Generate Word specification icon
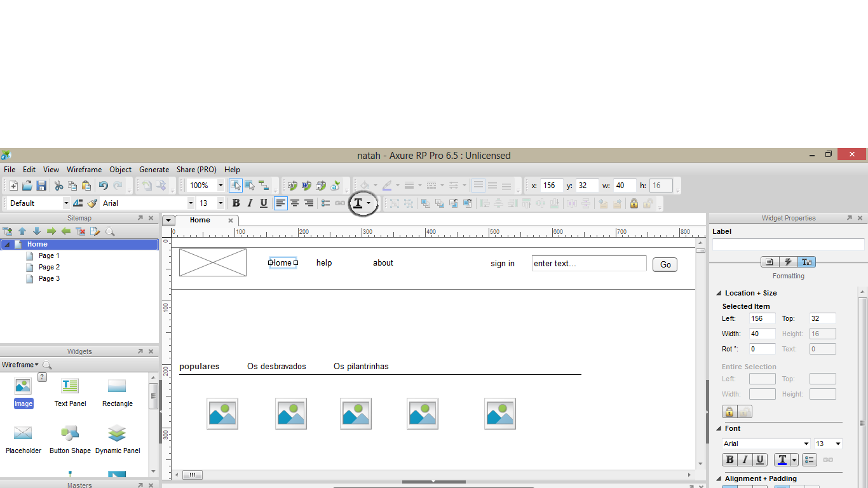This screenshot has width=868, height=488. click(x=306, y=186)
